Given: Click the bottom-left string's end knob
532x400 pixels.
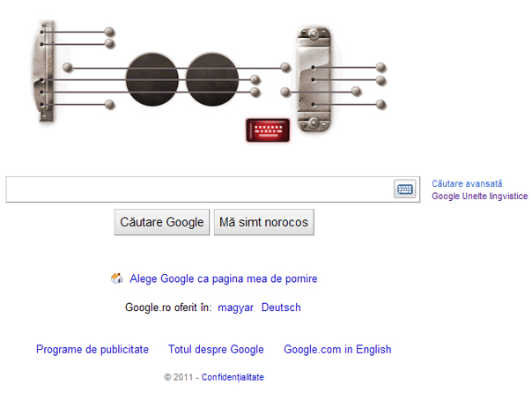Looking at the screenshot, I should click(x=109, y=104).
